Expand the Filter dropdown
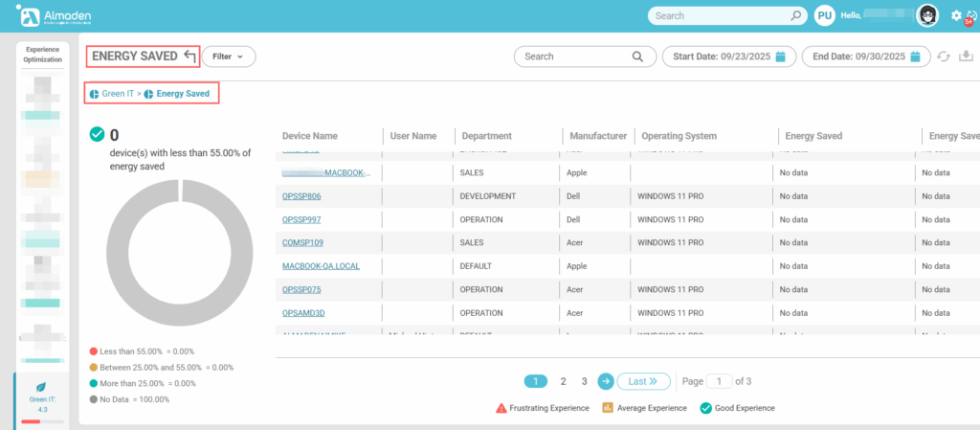This screenshot has height=430, width=980. pos(228,57)
